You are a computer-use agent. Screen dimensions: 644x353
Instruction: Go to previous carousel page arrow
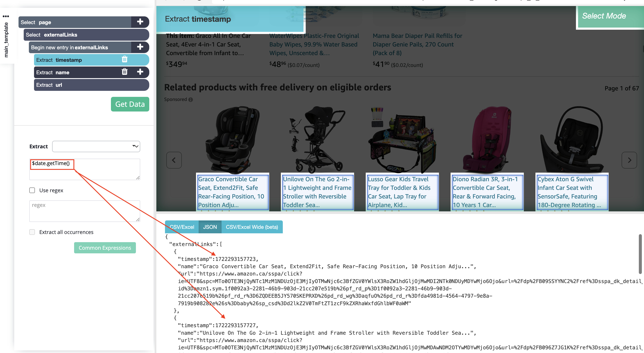(174, 160)
